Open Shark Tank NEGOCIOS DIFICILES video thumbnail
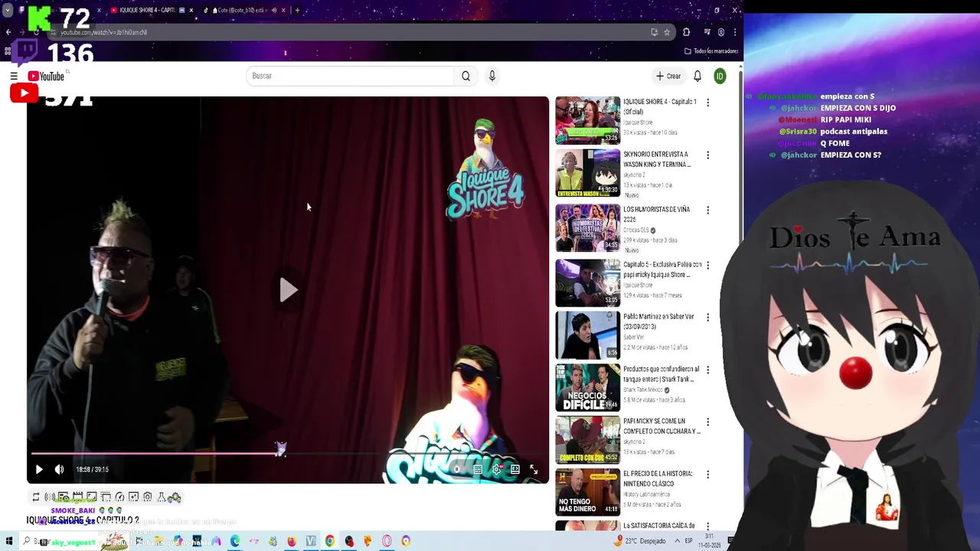The height and width of the screenshot is (551, 980). [588, 388]
